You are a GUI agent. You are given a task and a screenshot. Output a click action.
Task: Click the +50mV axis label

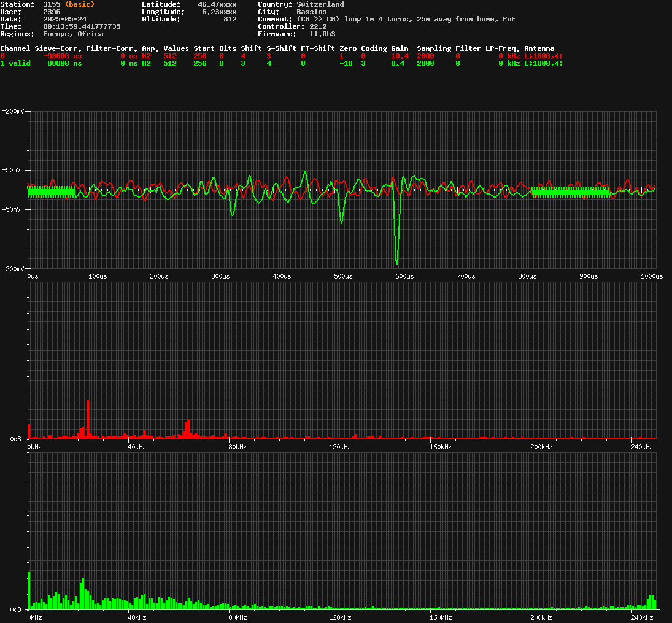coord(11,170)
